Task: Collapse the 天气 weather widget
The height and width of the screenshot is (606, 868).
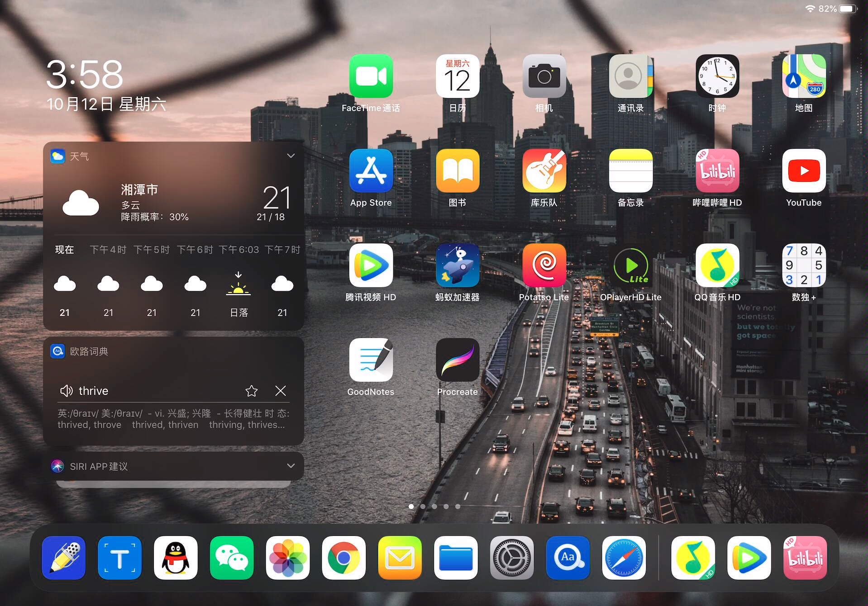Action: tap(291, 155)
